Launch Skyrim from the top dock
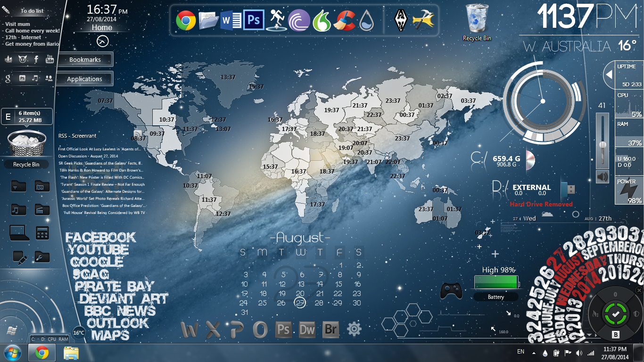The height and width of the screenshot is (362, 644). [x=401, y=20]
